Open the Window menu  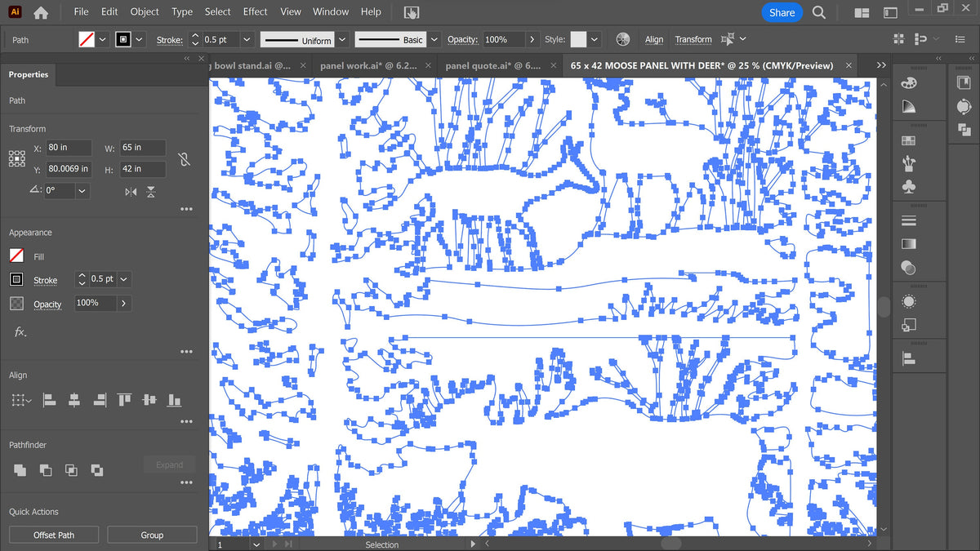tap(331, 11)
